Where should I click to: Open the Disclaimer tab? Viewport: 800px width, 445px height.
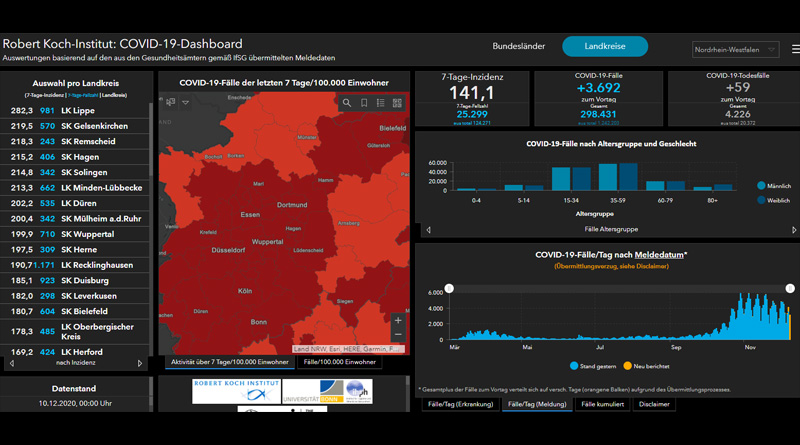pyautogui.click(x=654, y=404)
